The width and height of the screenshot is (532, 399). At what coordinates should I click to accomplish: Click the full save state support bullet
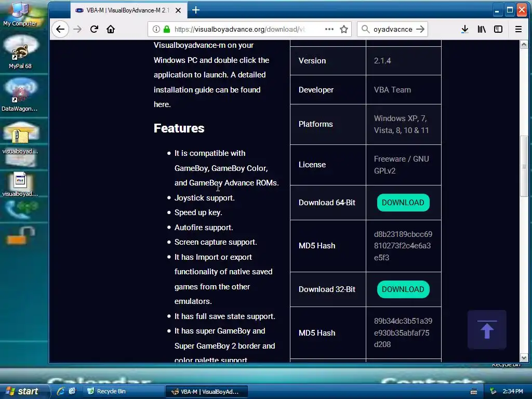tap(224, 316)
